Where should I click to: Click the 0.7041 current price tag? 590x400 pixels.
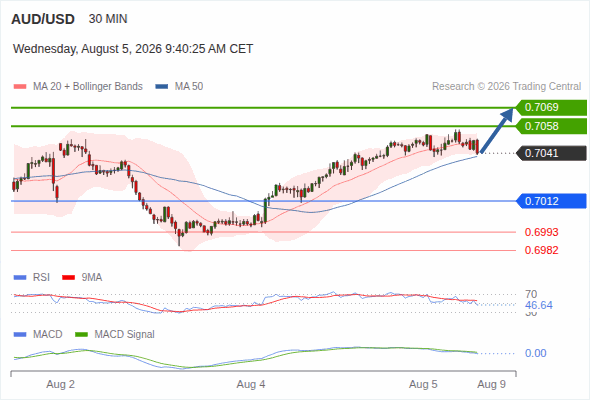pyautogui.click(x=551, y=153)
